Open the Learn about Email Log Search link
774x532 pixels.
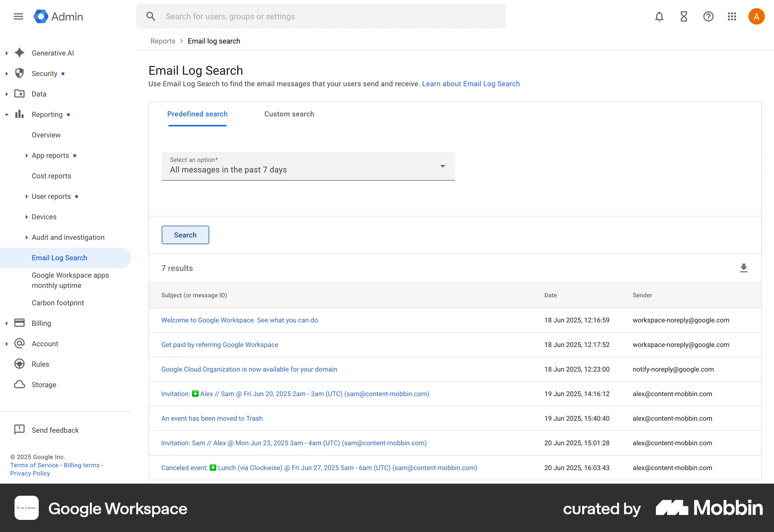coord(470,84)
